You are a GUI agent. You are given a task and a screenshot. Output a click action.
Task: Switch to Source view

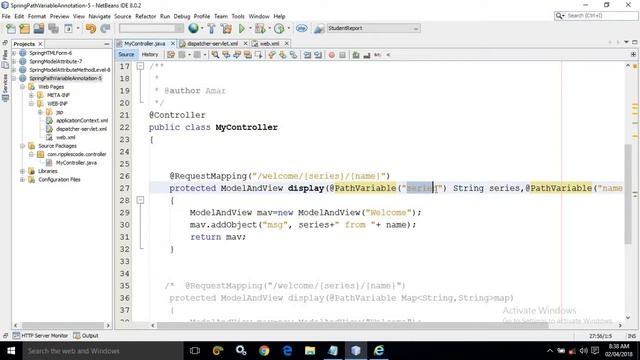point(126,55)
